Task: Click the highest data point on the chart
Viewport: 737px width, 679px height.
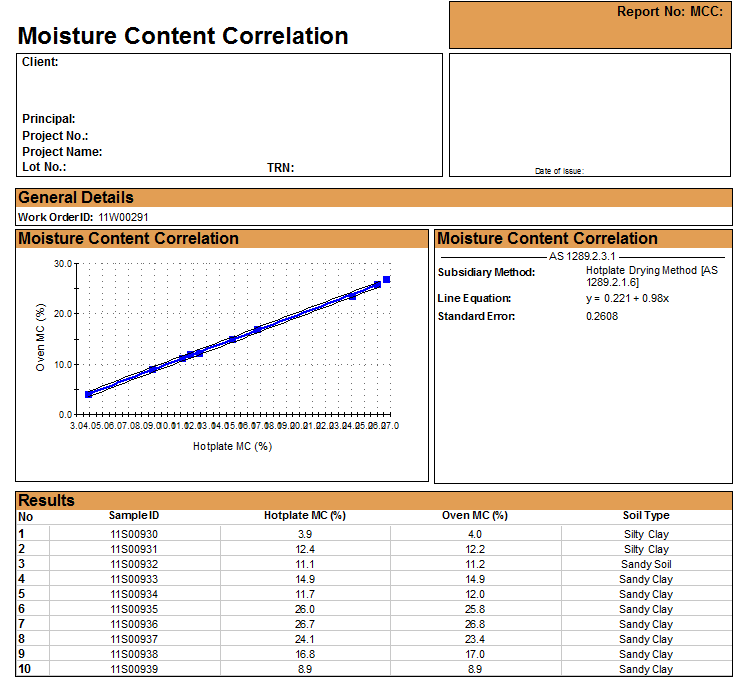Action: [387, 280]
